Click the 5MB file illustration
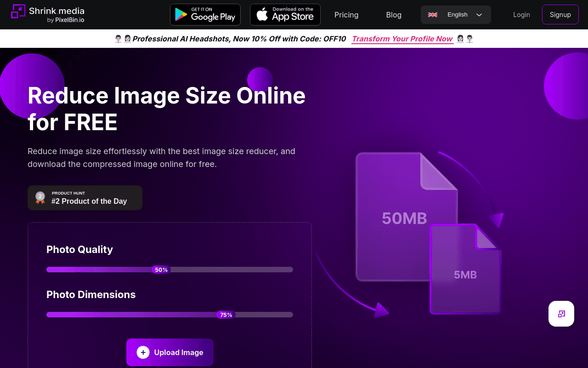This screenshot has width=588, height=368. click(465, 269)
